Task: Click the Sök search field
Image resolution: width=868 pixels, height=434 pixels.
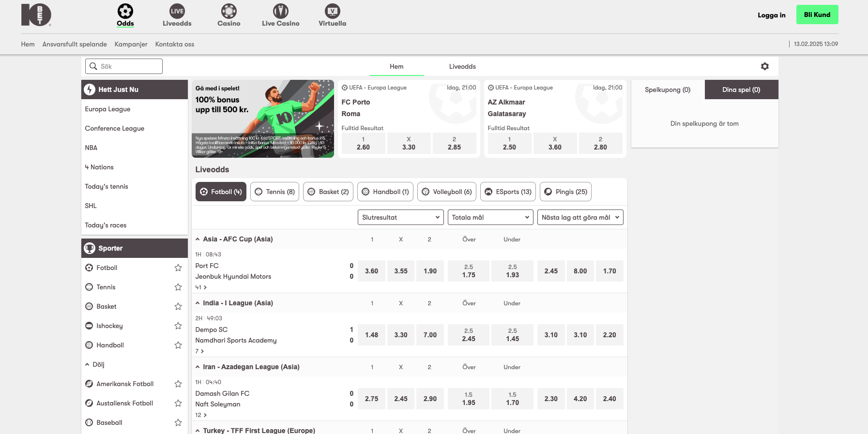Action: coord(124,66)
